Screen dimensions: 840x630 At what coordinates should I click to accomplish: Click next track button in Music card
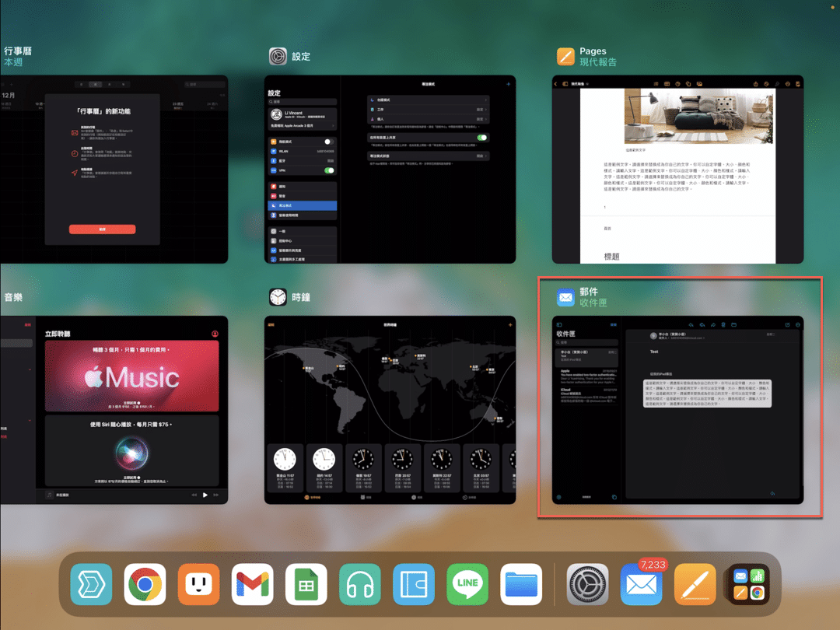click(x=216, y=495)
